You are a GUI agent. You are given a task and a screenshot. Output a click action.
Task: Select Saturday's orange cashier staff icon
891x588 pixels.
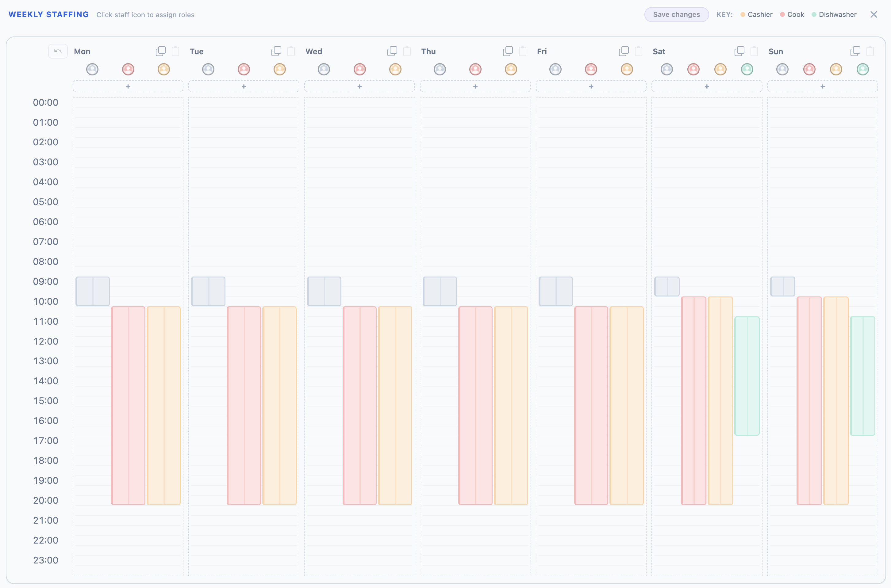point(720,69)
